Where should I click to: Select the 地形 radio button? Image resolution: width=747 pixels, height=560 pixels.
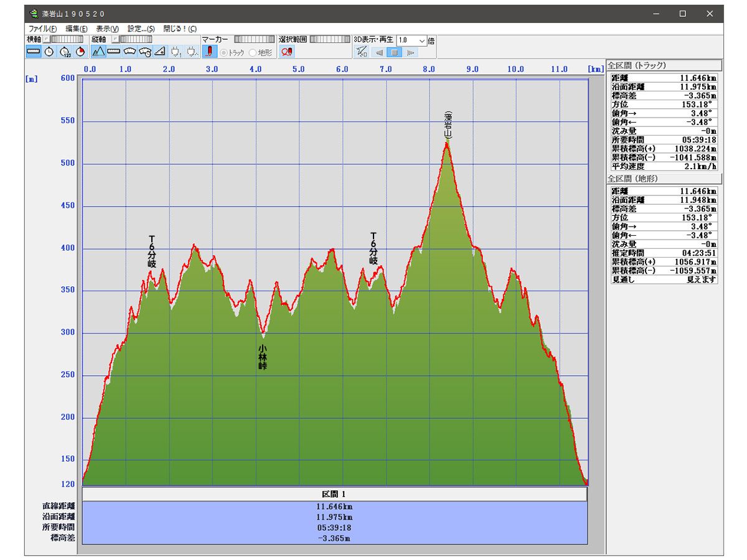(x=253, y=53)
